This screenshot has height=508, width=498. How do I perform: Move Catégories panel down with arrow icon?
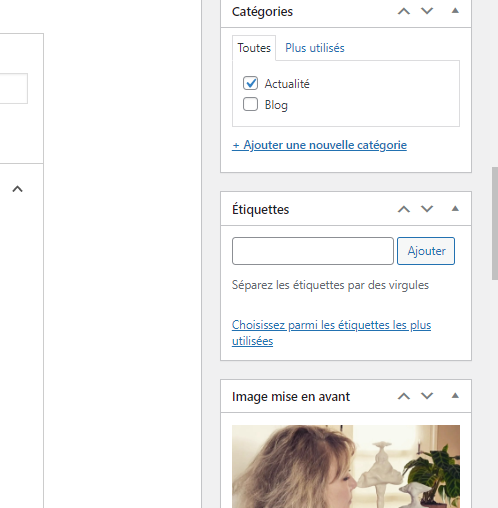coord(427,11)
